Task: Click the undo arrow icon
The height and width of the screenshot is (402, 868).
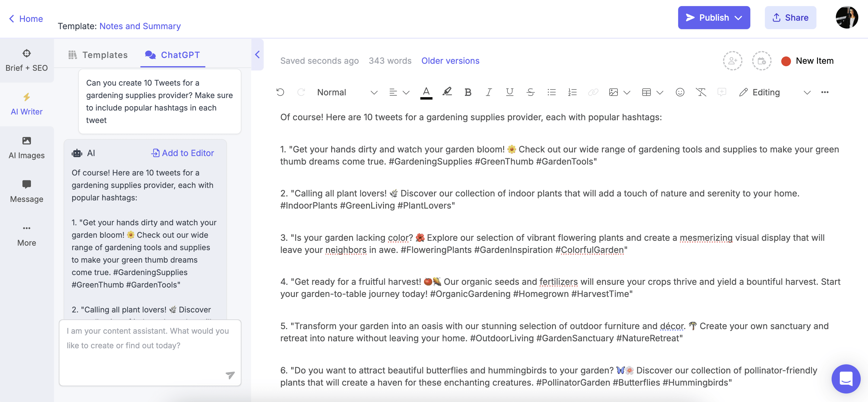Action: (x=280, y=92)
